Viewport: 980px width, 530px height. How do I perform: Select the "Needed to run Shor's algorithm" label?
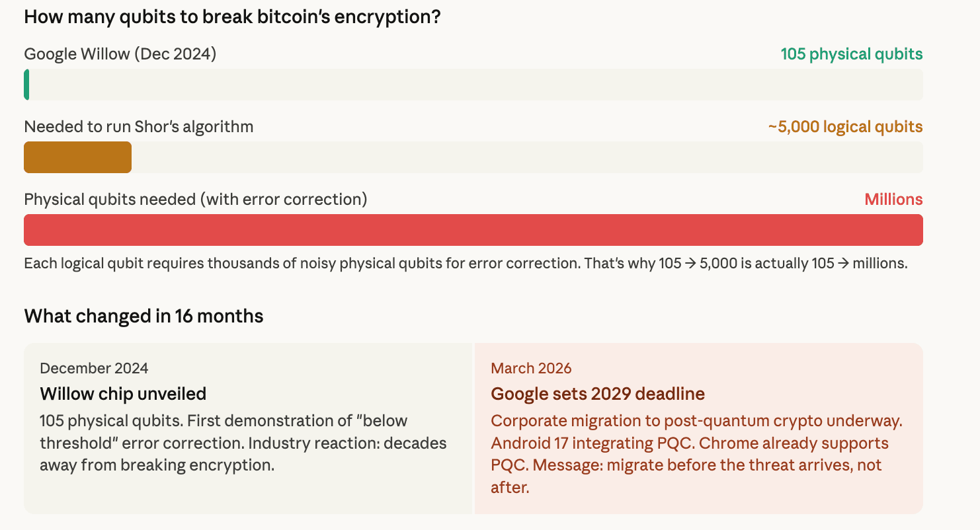[x=139, y=127]
